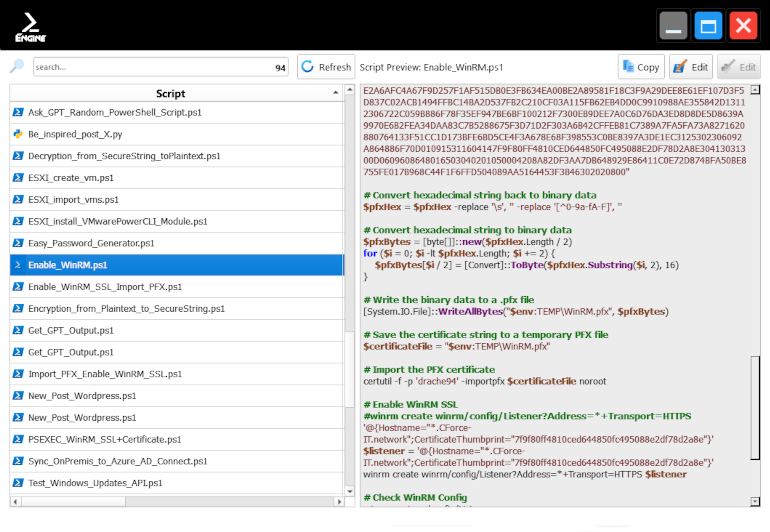The height and width of the screenshot is (532, 770).
Task: Click the greyed-out Edit button
Action: [738, 67]
